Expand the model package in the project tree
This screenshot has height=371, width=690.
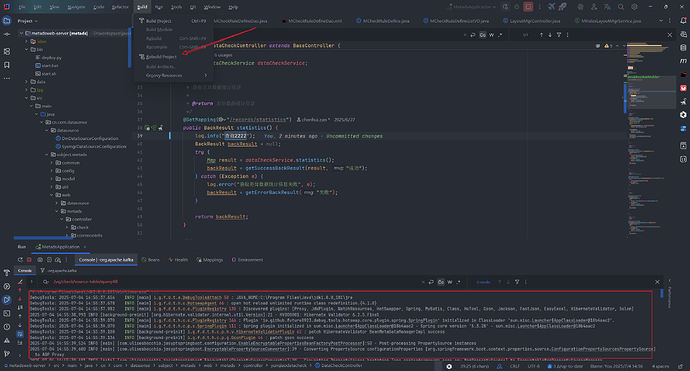tap(51, 179)
